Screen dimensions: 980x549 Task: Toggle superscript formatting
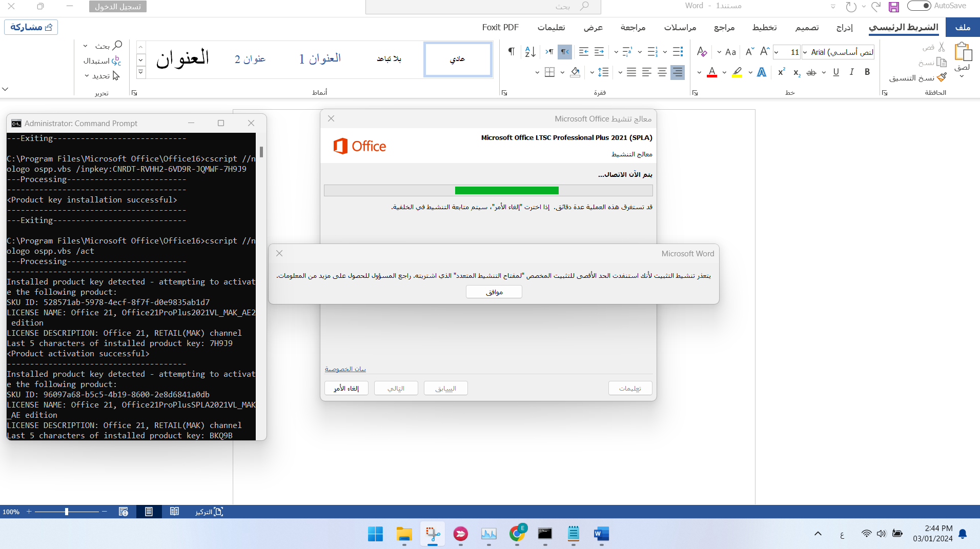click(x=781, y=72)
